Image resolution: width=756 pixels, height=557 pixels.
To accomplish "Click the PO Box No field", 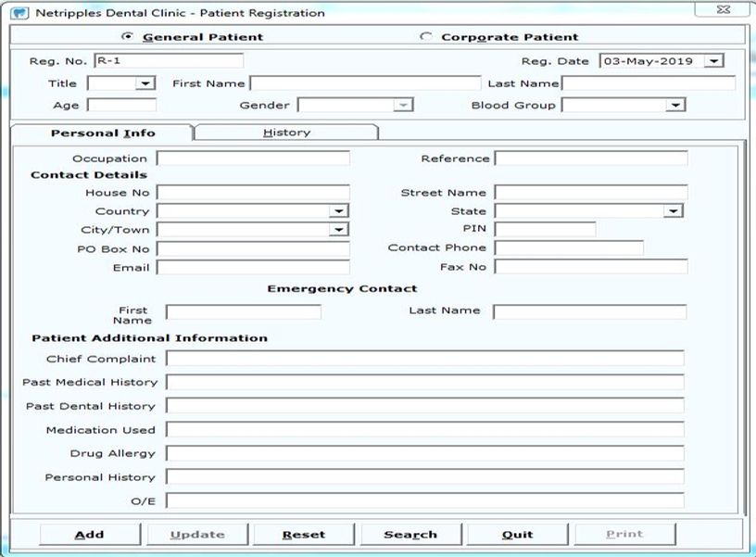I will (253, 248).
